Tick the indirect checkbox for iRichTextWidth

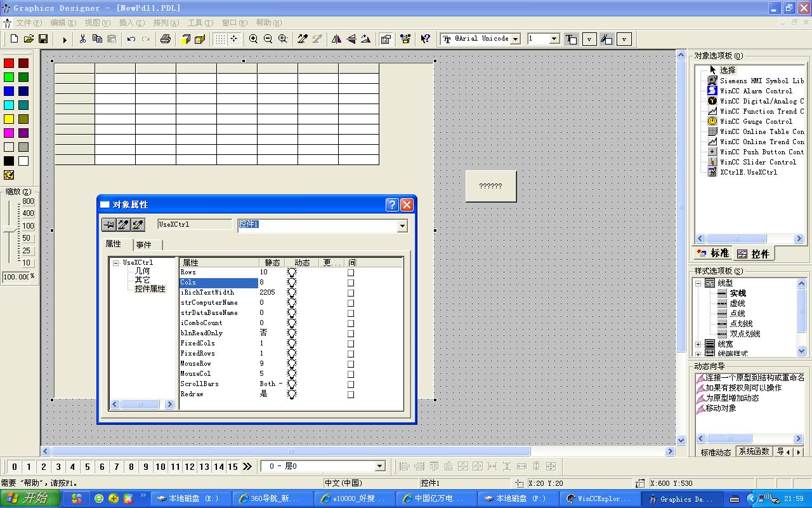click(351, 293)
